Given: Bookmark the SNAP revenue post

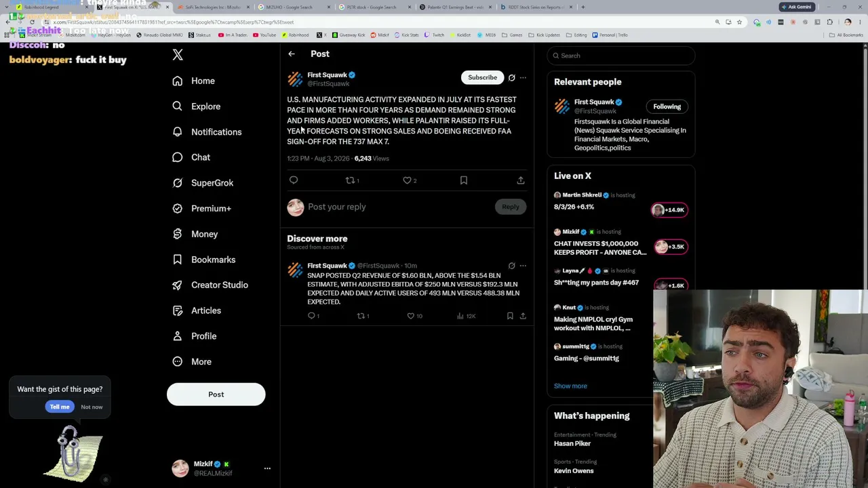Looking at the screenshot, I should click(510, 316).
